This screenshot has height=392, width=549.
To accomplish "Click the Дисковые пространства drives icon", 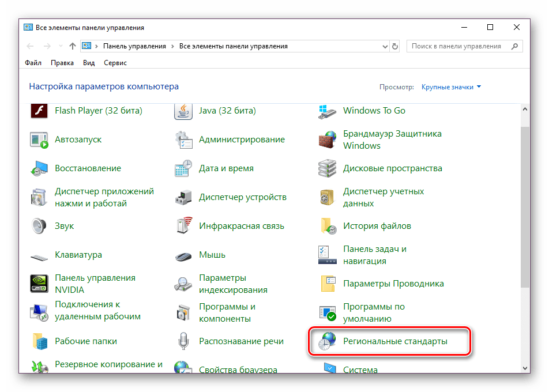I will 328,169.
